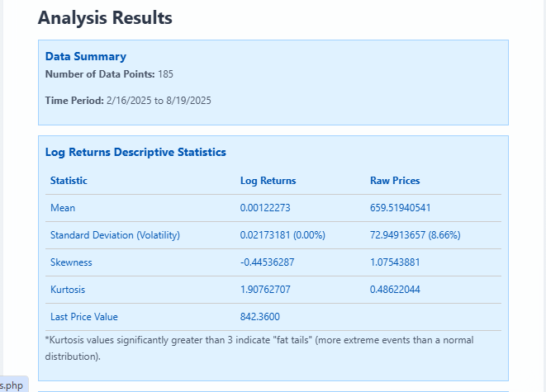
Task: Click the Last Price Value 842.3600
Action: (263, 317)
